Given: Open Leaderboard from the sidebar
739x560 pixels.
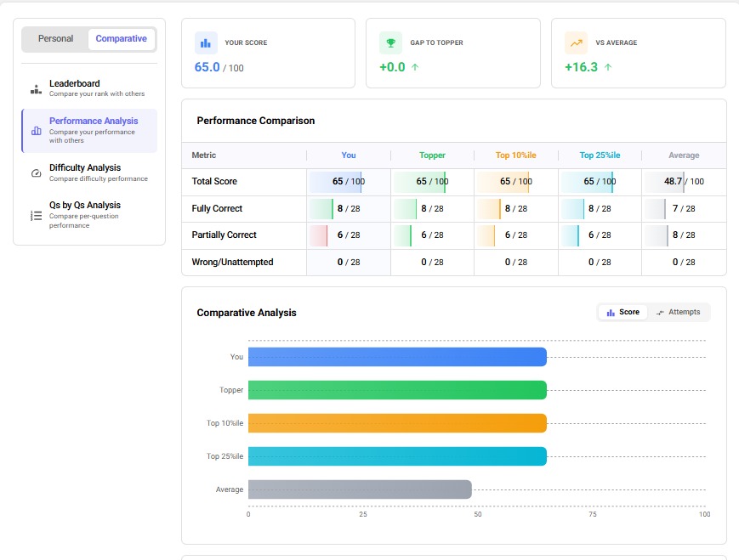Looking at the screenshot, I should [x=89, y=88].
